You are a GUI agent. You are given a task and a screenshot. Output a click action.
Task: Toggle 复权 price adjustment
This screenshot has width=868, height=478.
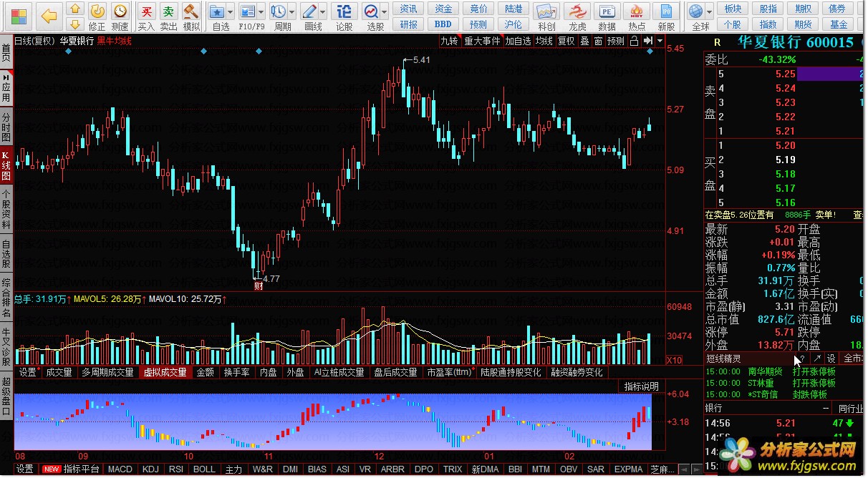tap(566, 41)
